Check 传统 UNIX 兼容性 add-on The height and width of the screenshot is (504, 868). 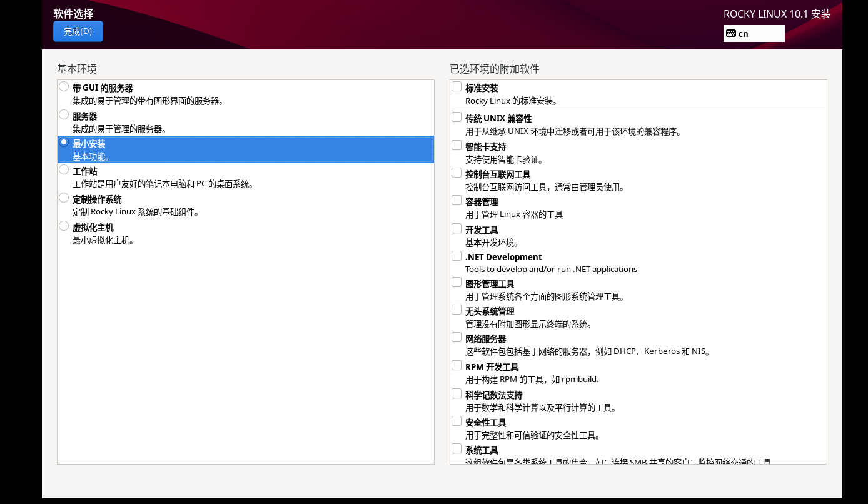click(x=457, y=117)
